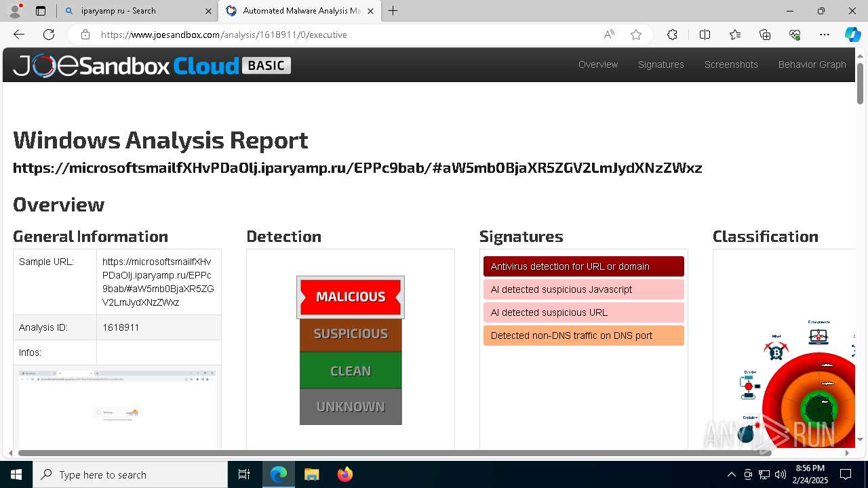Viewport: 868px width, 488px height.
Task: Open Edge Settings and more menu
Action: [x=825, y=35]
